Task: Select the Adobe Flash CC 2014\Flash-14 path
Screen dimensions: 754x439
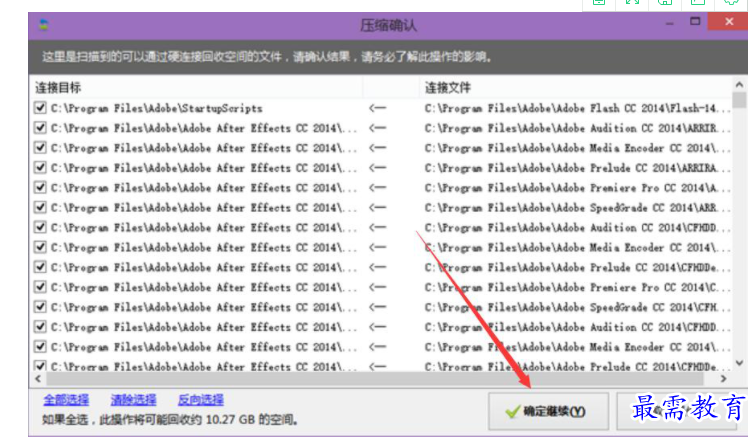Action: coord(578,108)
